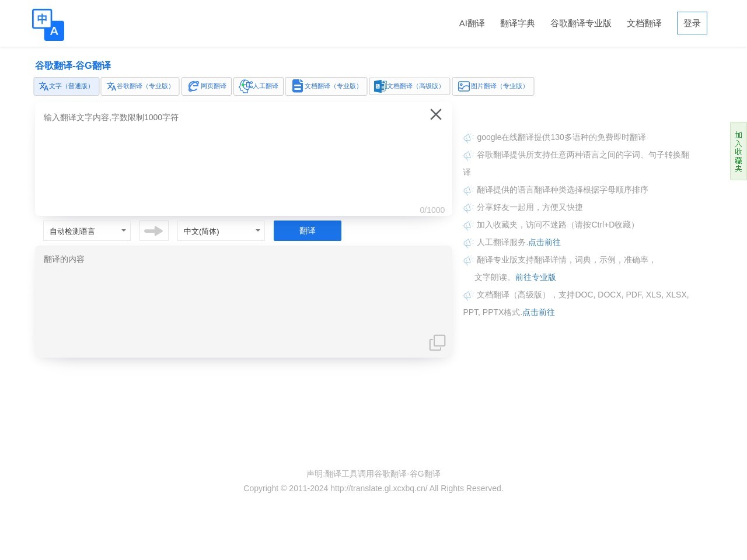Image resolution: width=747 pixels, height=560 pixels.
Task: Open the 自动检测语言 dropdown
Action: click(x=86, y=230)
